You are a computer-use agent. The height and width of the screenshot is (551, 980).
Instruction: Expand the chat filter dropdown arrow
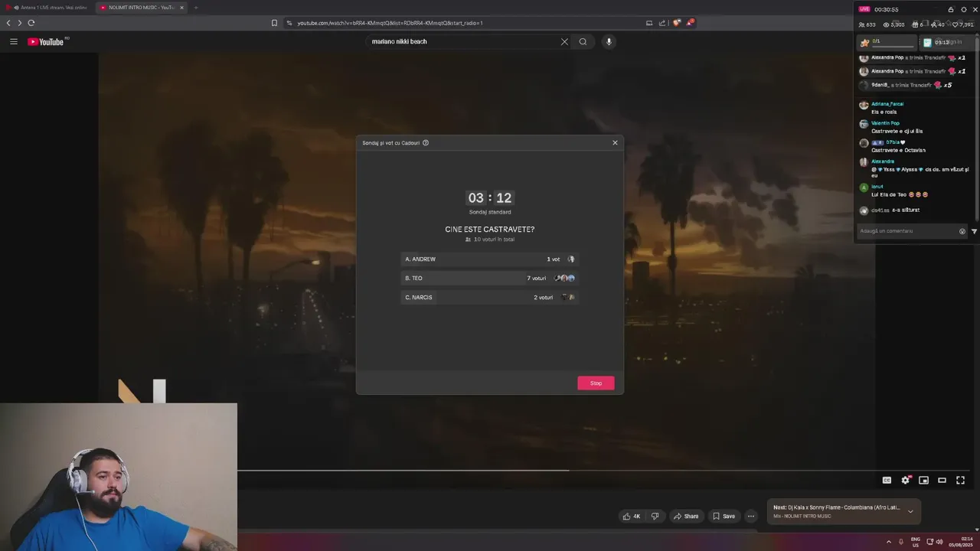click(x=975, y=231)
